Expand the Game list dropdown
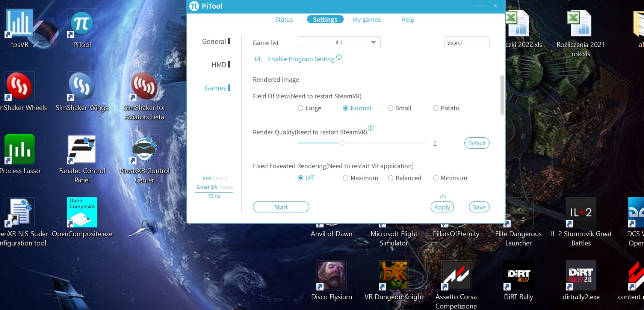This screenshot has height=310, width=644. tap(373, 42)
